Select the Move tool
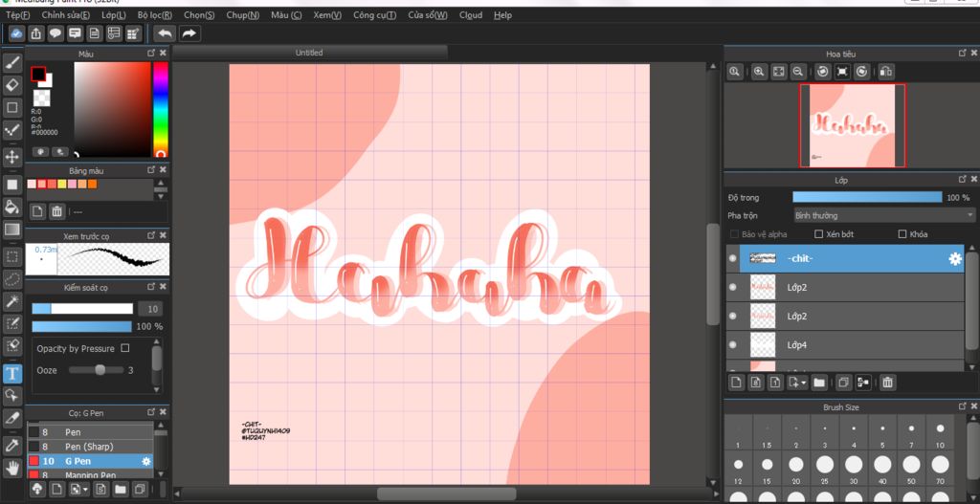The width and height of the screenshot is (980, 504). tap(11, 156)
